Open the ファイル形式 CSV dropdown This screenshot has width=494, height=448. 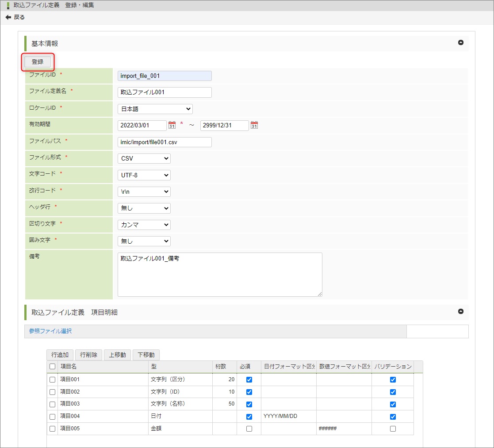tap(144, 158)
